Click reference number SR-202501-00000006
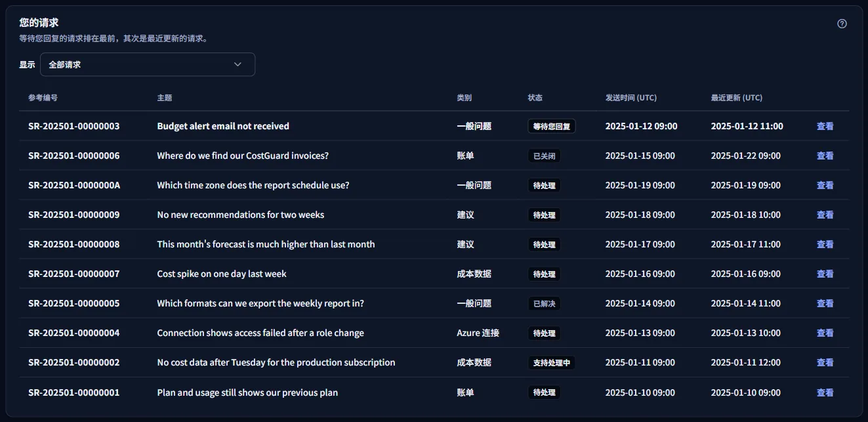The image size is (868, 422). (x=74, y=156)
